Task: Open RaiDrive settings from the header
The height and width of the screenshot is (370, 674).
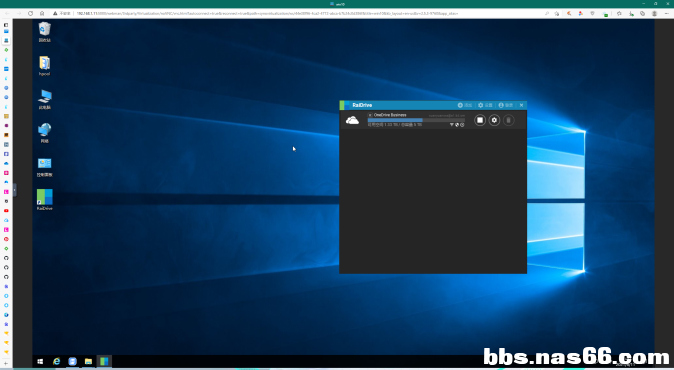Action: (485, 105)
